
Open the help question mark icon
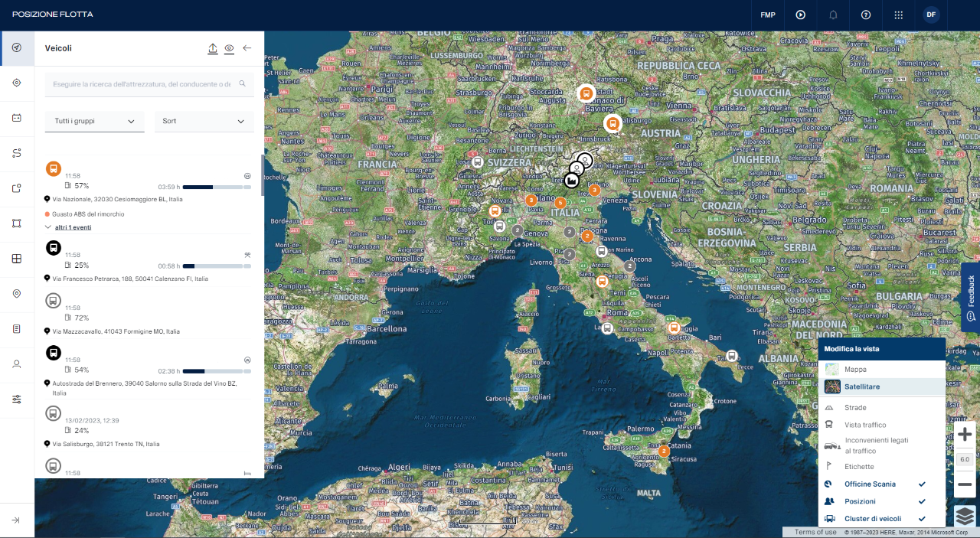[866, 15]
